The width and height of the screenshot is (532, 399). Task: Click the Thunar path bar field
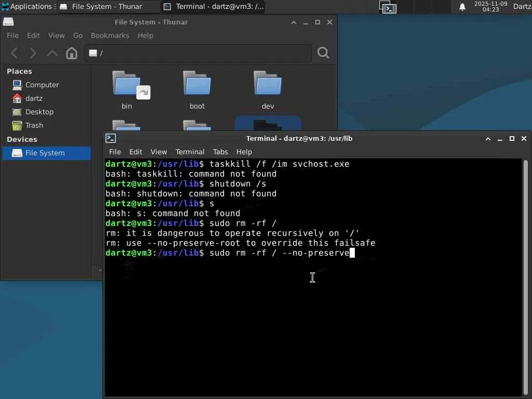pyautogui.click(x=198, y=53)
